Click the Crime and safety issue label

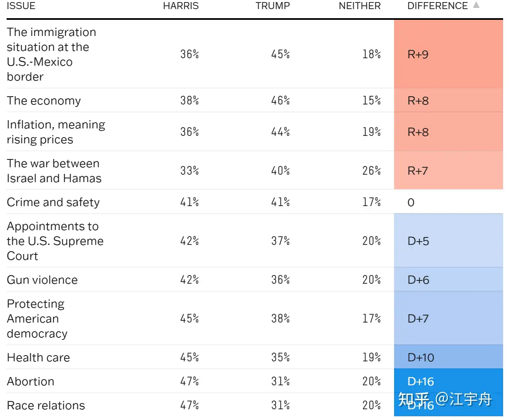point(53,202)
